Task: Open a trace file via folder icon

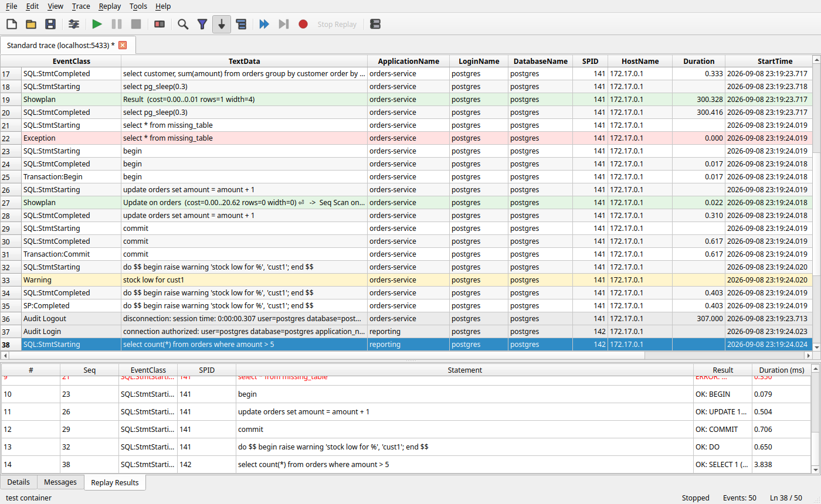Action: pos(31,24)
